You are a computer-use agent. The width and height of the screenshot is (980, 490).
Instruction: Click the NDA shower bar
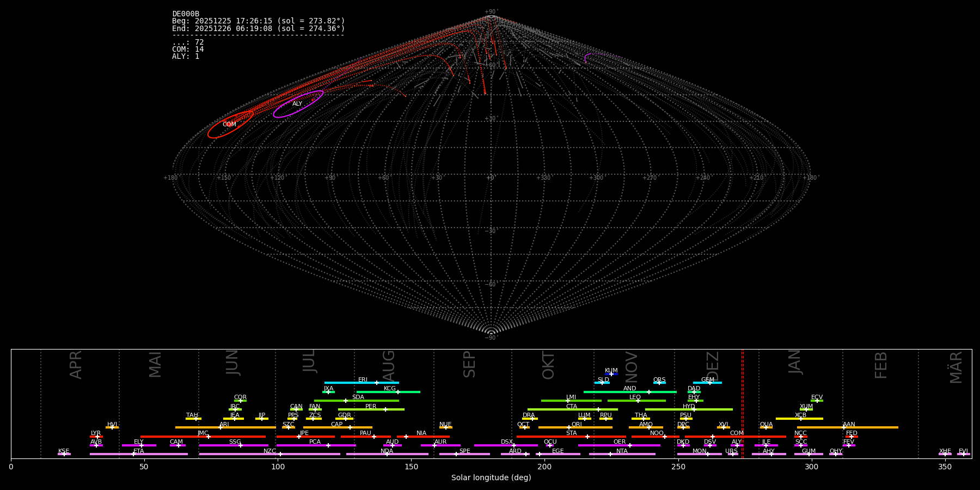click(x=387, y=454)
